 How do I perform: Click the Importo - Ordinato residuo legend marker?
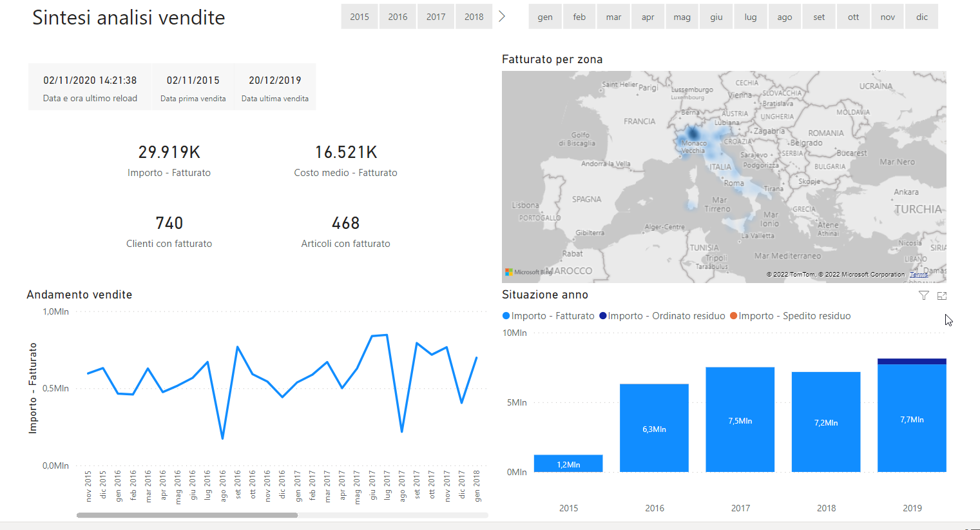[603, 316]
